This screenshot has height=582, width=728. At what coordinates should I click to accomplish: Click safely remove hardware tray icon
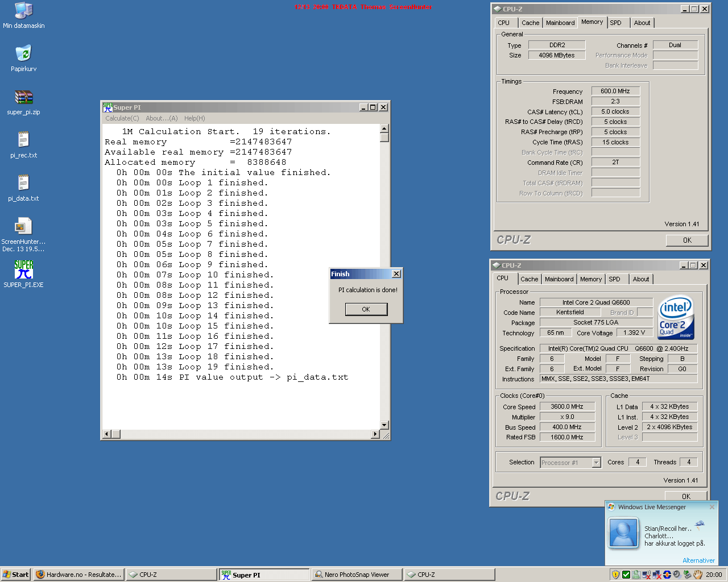[687, 575]
